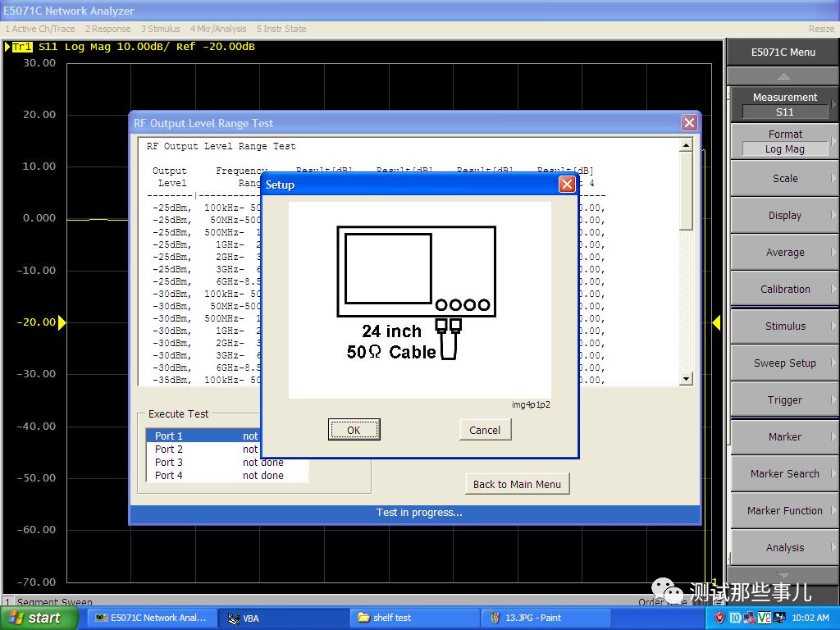The height and width of the screenshot is (630, 840).
Task: Switch to E5071C Network Analyzer taskbar item
Action: (151, 618)
